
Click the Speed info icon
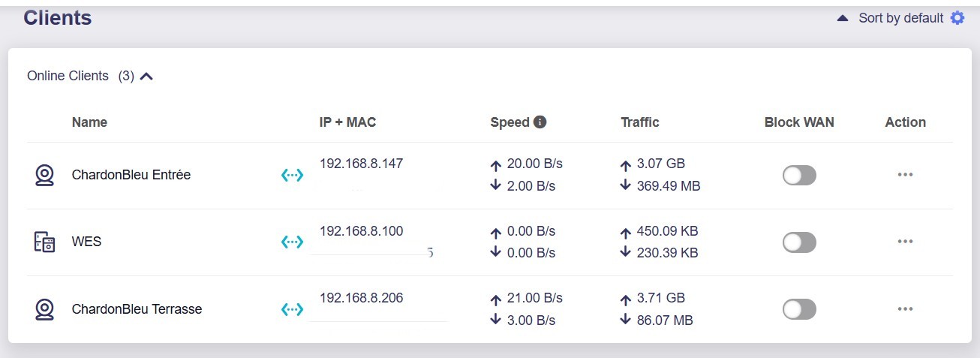pyautogui.click(x=540, y=122)
